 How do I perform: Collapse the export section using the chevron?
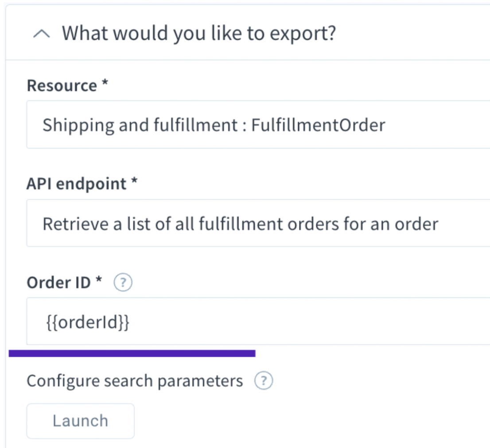click(x=42, y=34)
